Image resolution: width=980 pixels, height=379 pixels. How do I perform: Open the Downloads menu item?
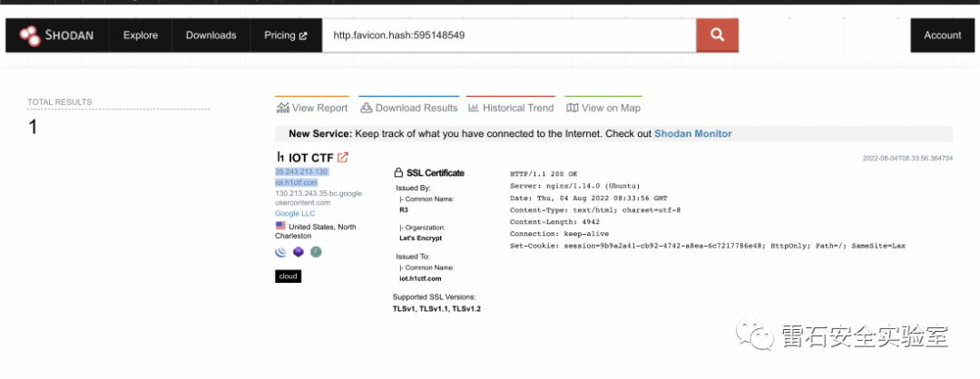click(x=211, y=35)
